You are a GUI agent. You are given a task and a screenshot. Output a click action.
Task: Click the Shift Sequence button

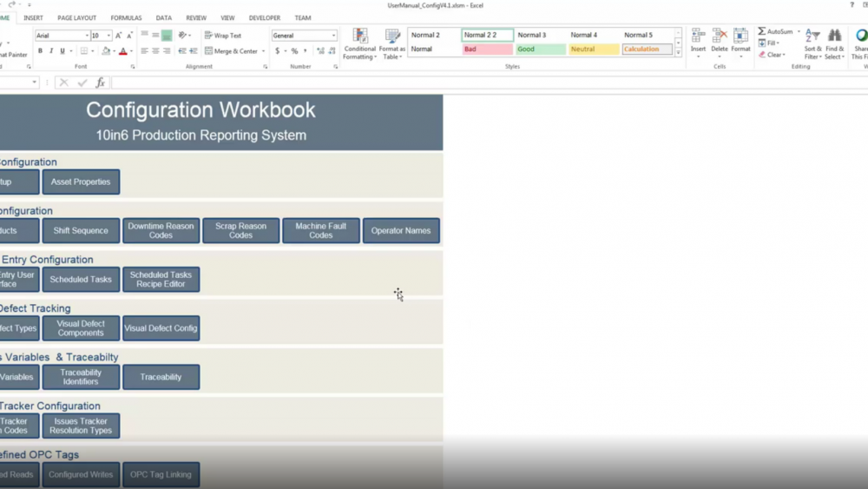tap(81, 231)
